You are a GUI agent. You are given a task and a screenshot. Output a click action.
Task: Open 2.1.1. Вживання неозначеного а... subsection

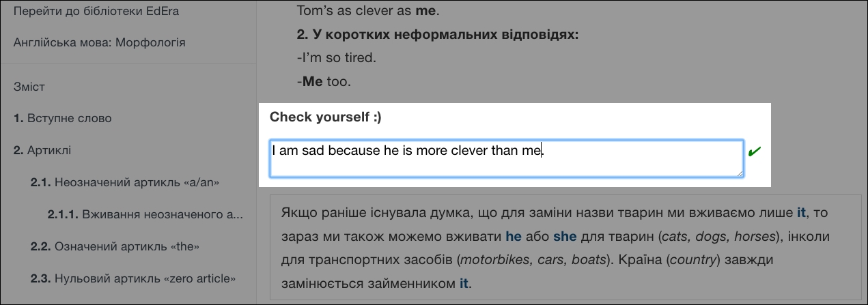(145, 214)
